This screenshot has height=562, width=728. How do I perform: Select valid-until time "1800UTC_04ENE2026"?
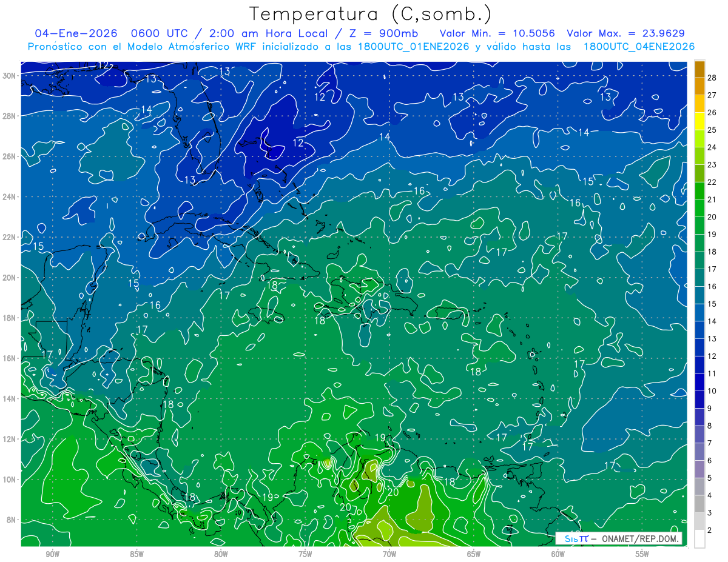639,47
